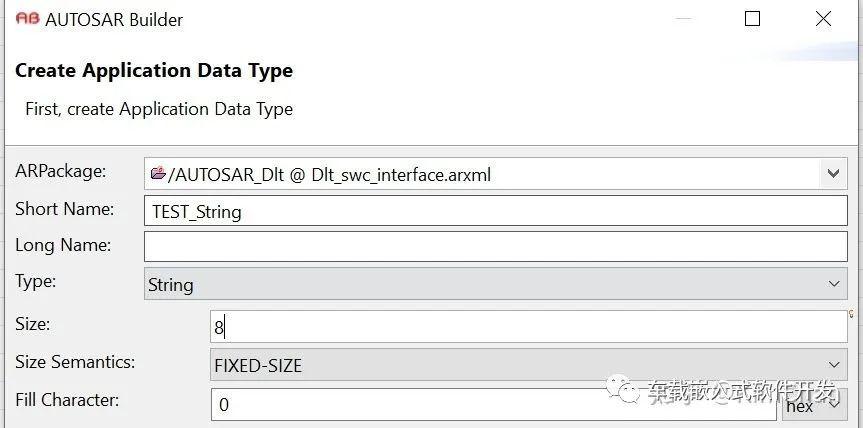
Task: Maximize the AUTOSAR Builder dialog window
Action: pyautogui.click(x=752, y=19)
